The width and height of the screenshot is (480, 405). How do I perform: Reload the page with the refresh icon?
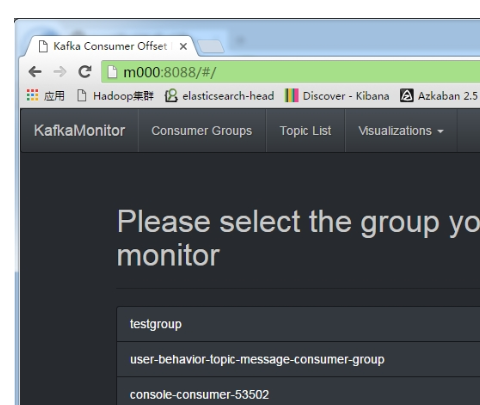tap(85, 72)
